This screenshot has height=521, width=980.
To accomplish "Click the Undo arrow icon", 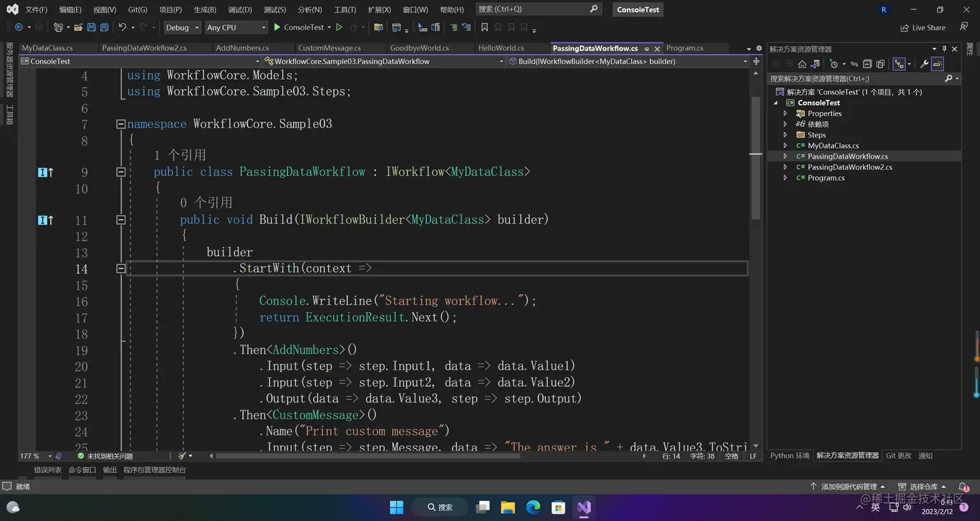I will [122, 27].
